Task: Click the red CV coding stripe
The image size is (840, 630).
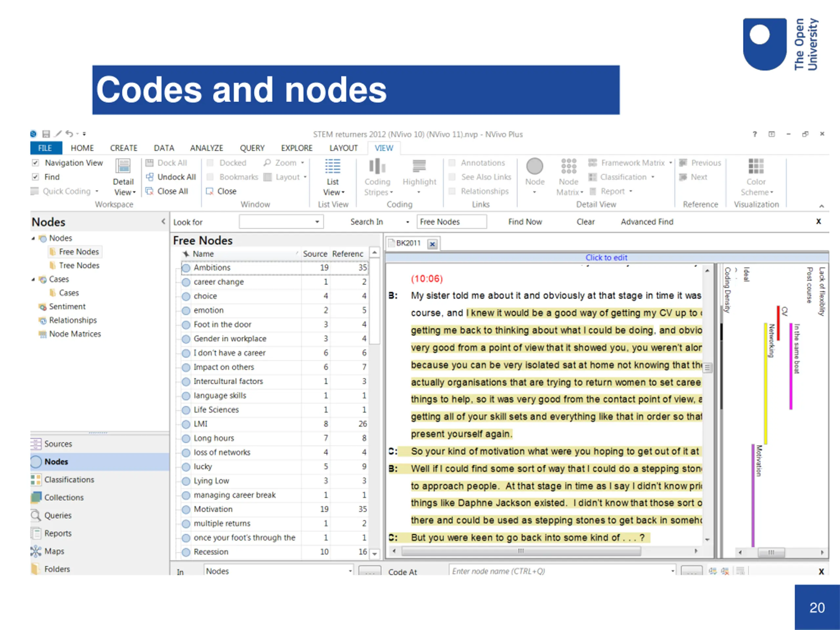Action: 778,323
